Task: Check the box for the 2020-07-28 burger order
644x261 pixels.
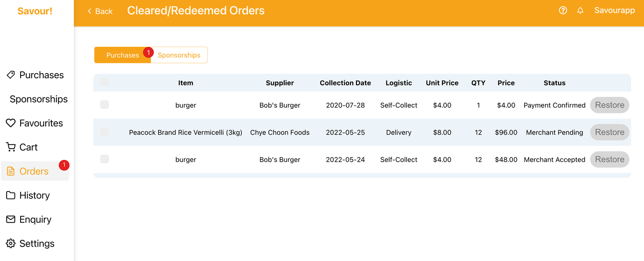Action: click(105, 105)
